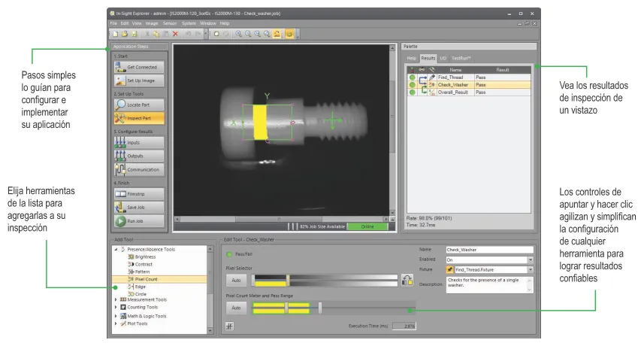644x346 pixels.
Task: Click the padlock icon beside Pixel Selector
Action: 407,280
